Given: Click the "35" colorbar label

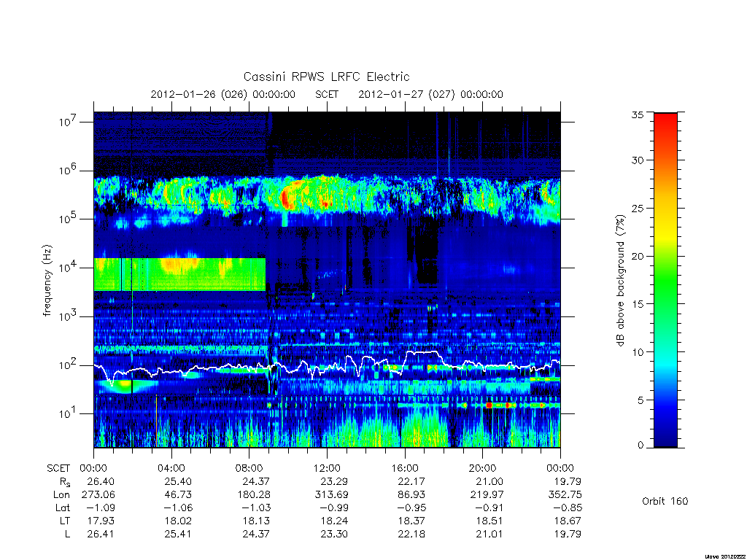Looking at the screenshot, I should pyautogui.click(x=637, y=114).
